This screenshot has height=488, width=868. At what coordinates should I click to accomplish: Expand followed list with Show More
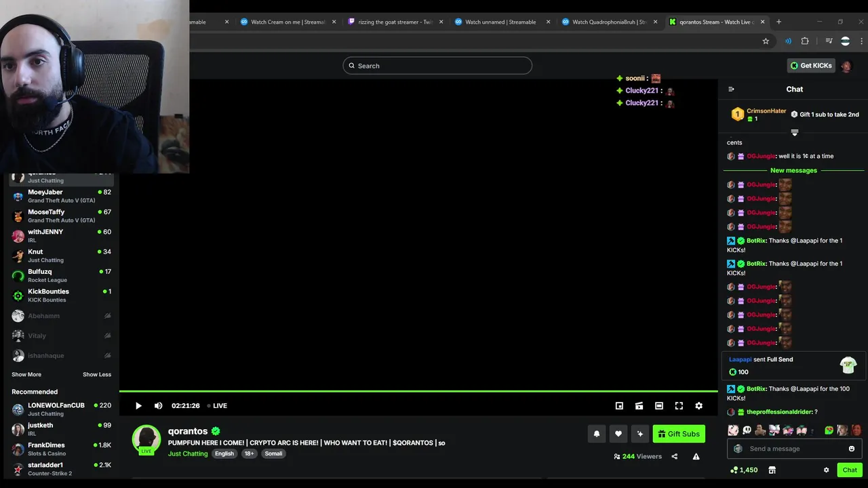point(26,375)
